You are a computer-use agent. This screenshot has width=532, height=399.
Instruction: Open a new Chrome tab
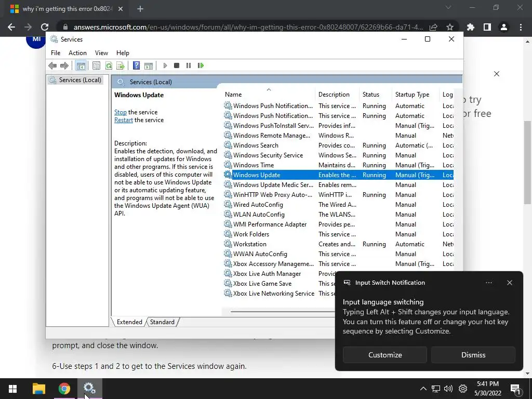(x=140, y=9)
